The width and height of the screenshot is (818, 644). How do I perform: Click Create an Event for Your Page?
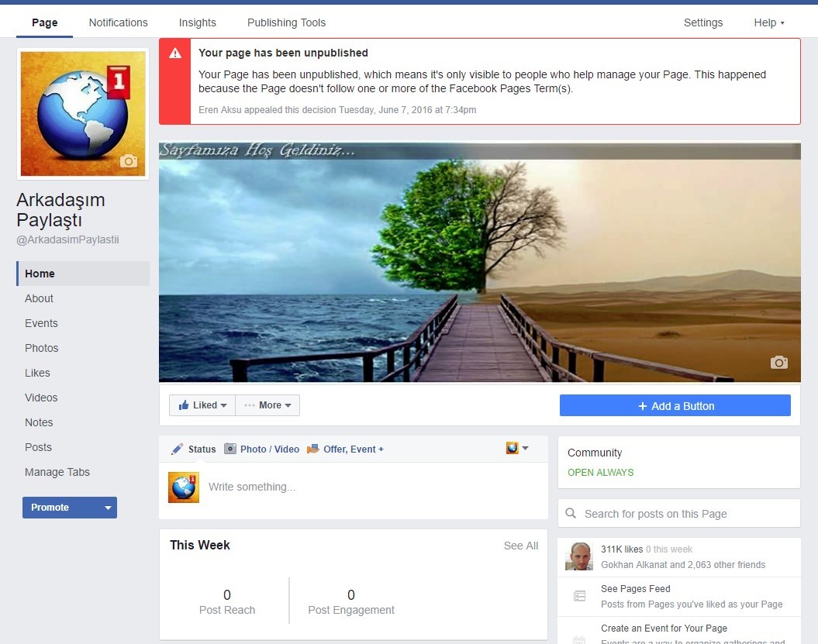[664, 629]
